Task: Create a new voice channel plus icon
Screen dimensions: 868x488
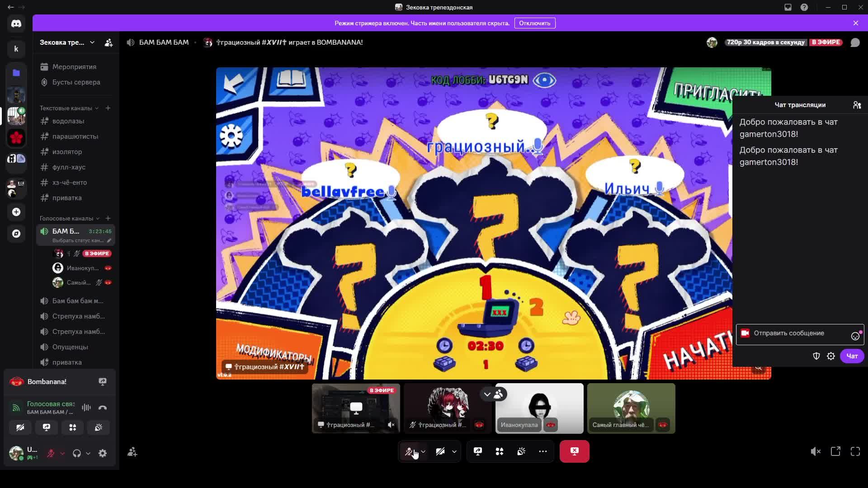Action: [108, 218]
